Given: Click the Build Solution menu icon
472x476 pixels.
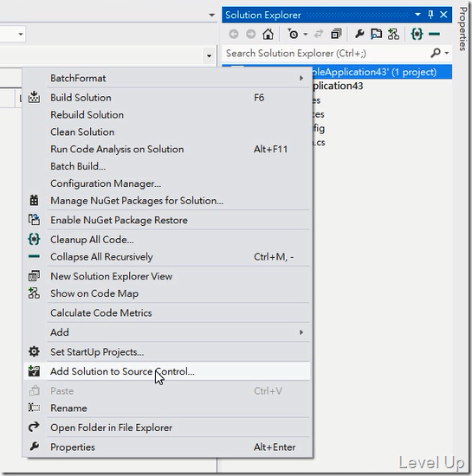Looking at the screenshot, I should (34, 97).
